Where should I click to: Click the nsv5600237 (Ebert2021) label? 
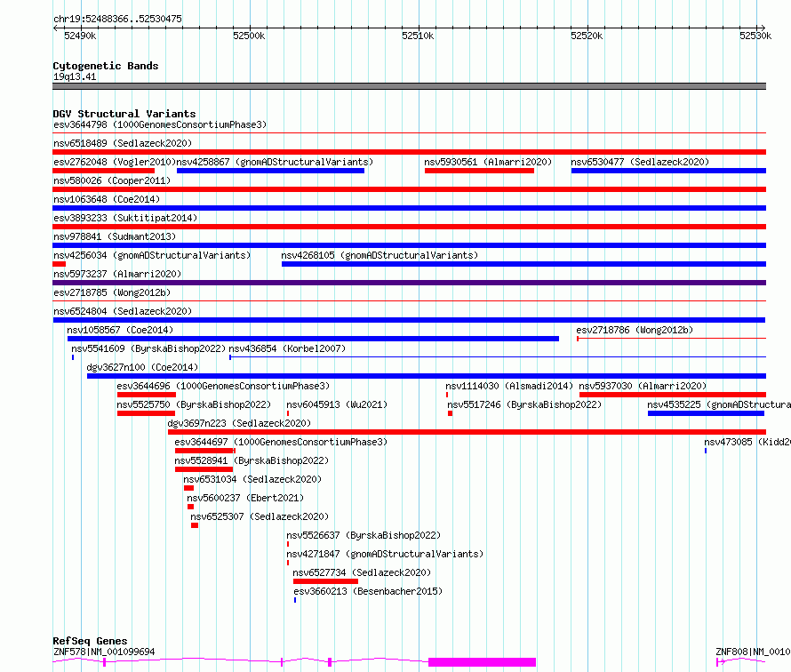[x=245, y=498]
